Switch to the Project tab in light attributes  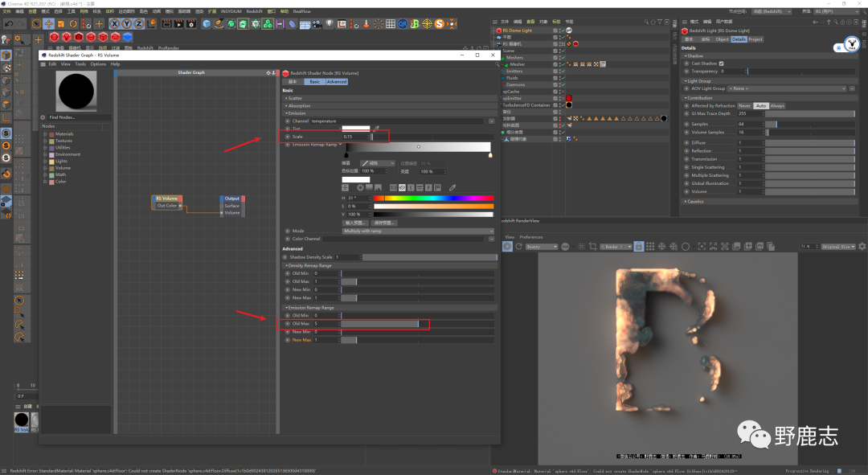755,39
